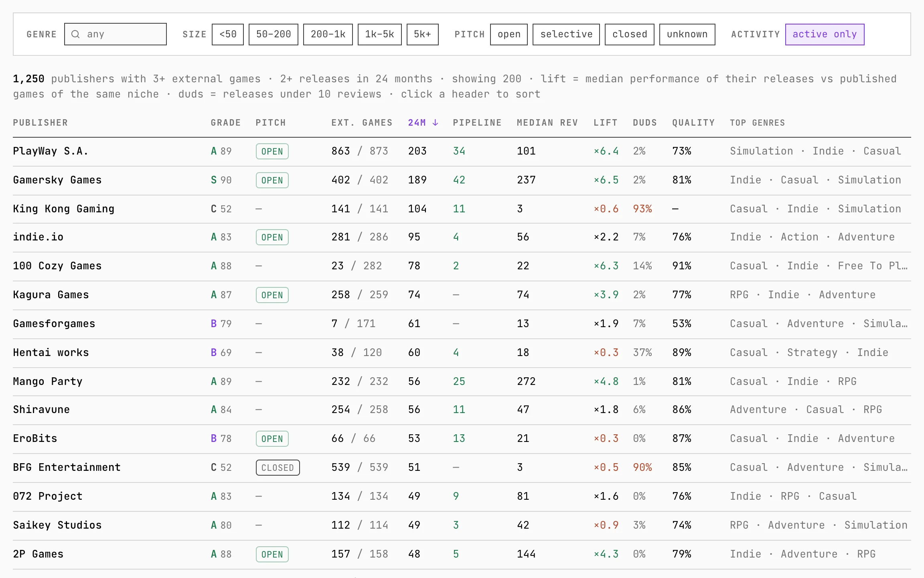This screenshot has height=578, width=924.
Task: Sort by Duds column header
Action: [645, 123]
